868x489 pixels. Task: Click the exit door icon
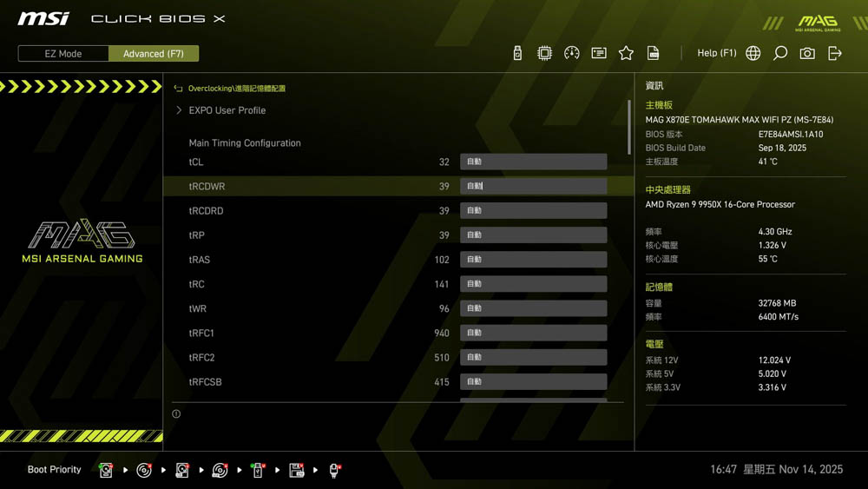click(x=835, y=53)
